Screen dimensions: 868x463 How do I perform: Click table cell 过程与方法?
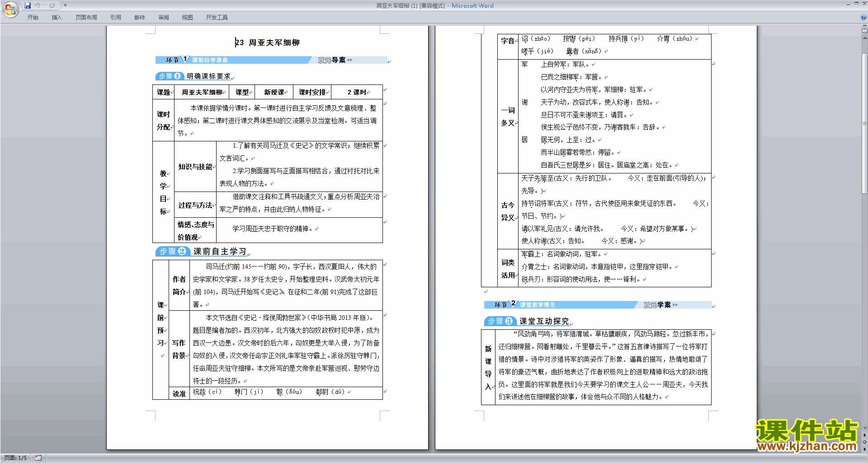tap(195, 205)
